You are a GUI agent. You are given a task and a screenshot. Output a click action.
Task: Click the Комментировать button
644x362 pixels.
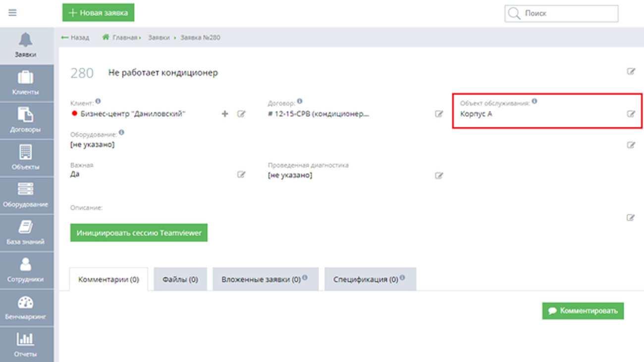point(583,311)
